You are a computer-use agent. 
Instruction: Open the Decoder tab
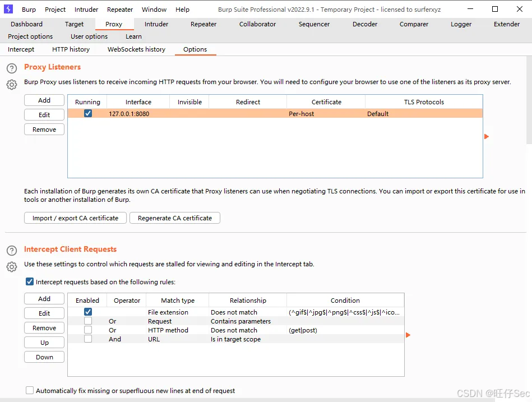365,24
